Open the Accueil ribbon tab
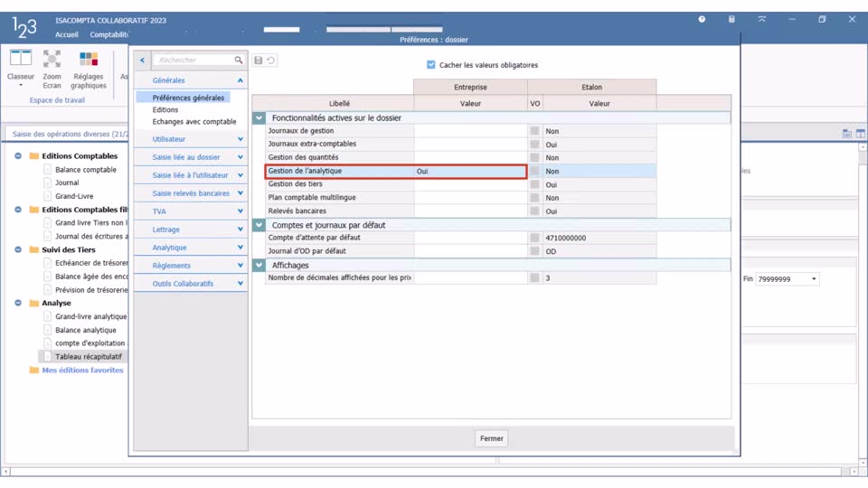This screenshot has height=488, width=868. coord(66,35)
